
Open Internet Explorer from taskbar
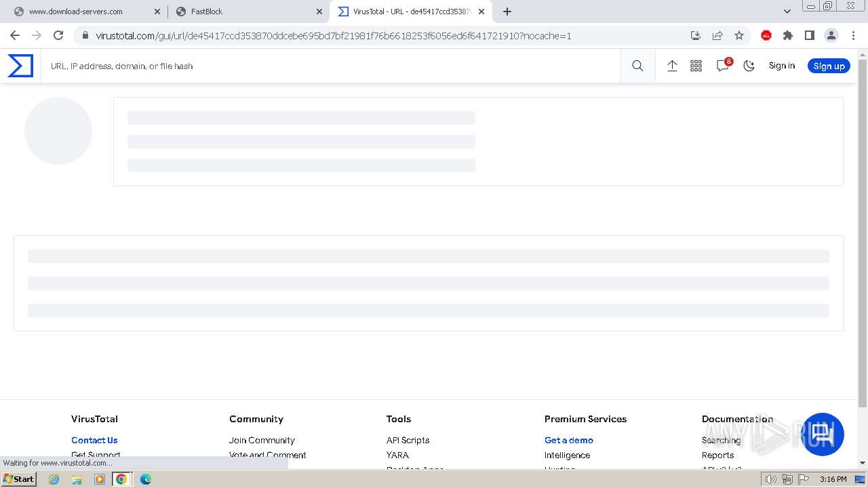coord(54,479)
